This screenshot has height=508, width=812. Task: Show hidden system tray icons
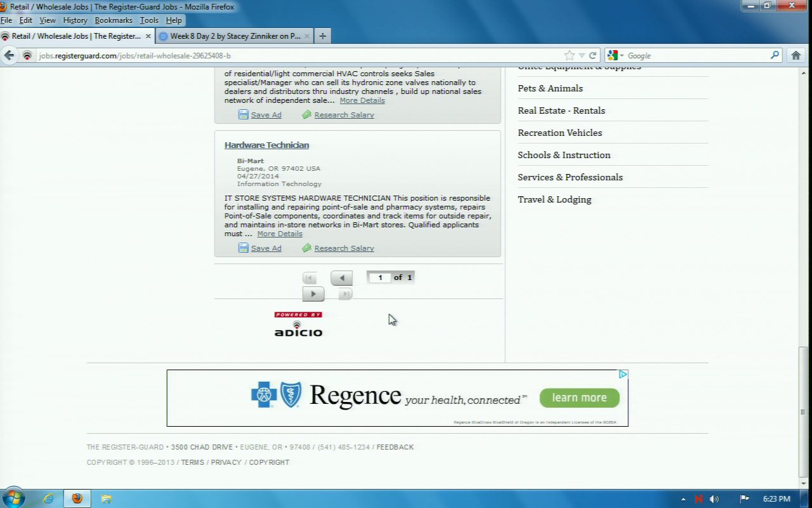(683, 499)
